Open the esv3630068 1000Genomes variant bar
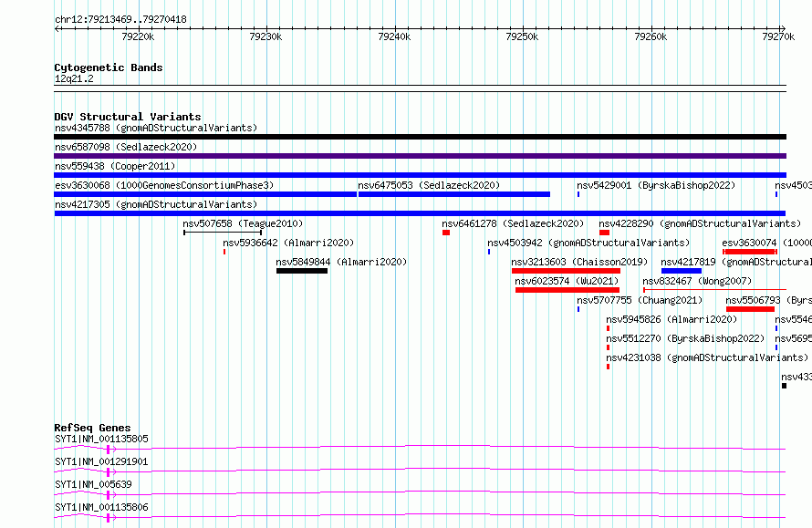Viewport: 812px width, 528px height. point(205,194)
